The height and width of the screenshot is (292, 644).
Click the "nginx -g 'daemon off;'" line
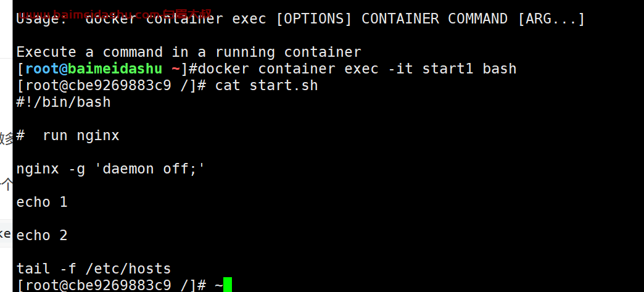[110, 169]
